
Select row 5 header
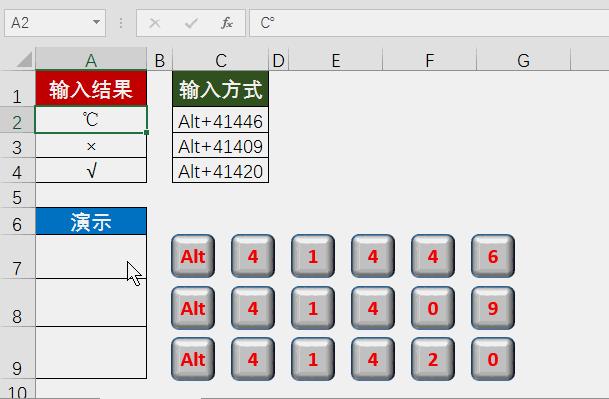coord(17,195)
